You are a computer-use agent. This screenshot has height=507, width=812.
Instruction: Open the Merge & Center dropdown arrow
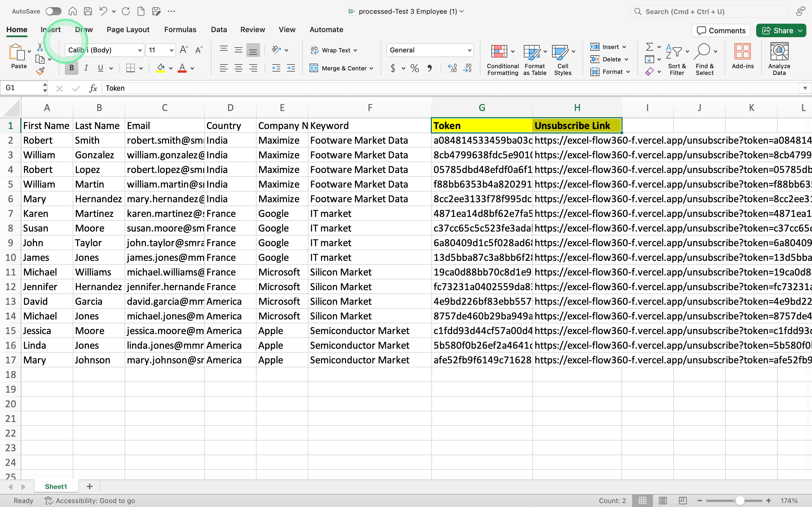pos(371,68)
